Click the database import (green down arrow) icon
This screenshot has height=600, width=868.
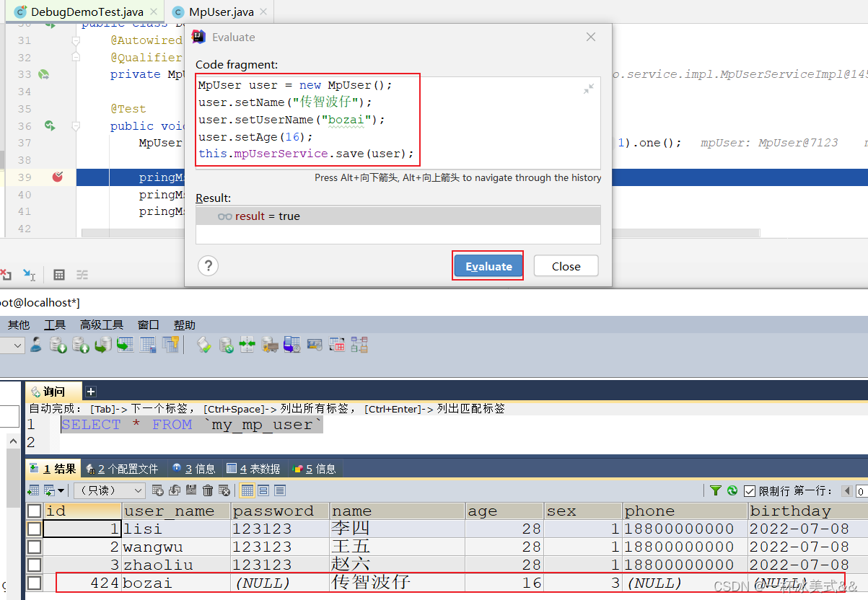[x=58, y=345]
